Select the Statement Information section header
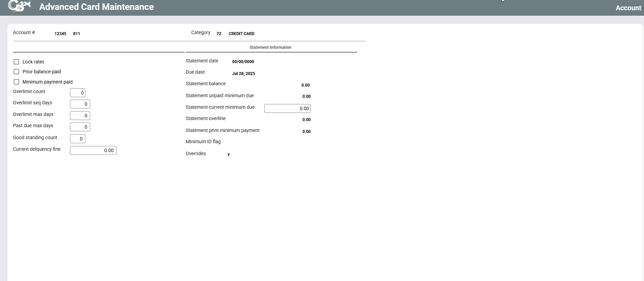This screenshot has height=281, width=644. pos(270,47)
